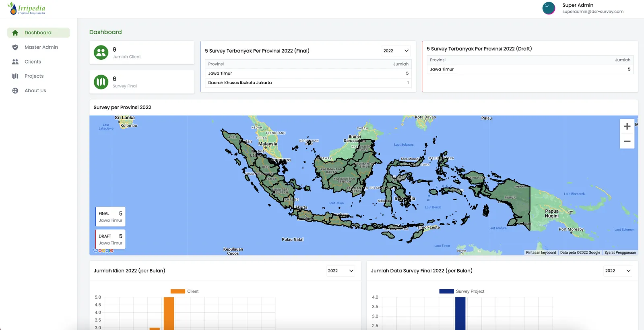Click the green Jumlah Client icon
644x330 pixels.
point(101,52)
